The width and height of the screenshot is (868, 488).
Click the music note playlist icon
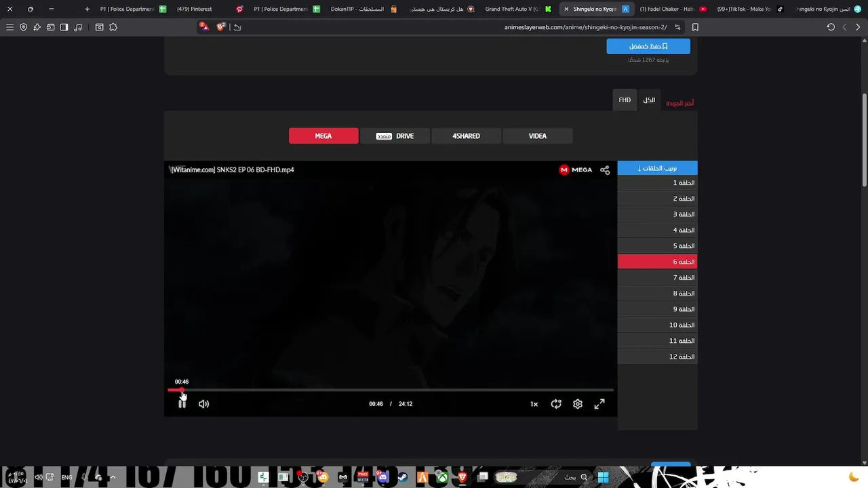pyautogui.click(x=78, y=27)
